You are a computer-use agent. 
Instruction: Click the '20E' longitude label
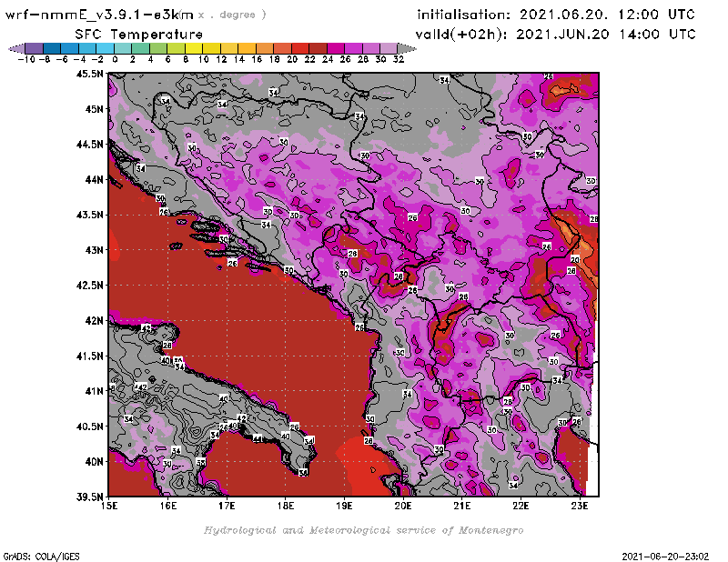pos(403,506)
